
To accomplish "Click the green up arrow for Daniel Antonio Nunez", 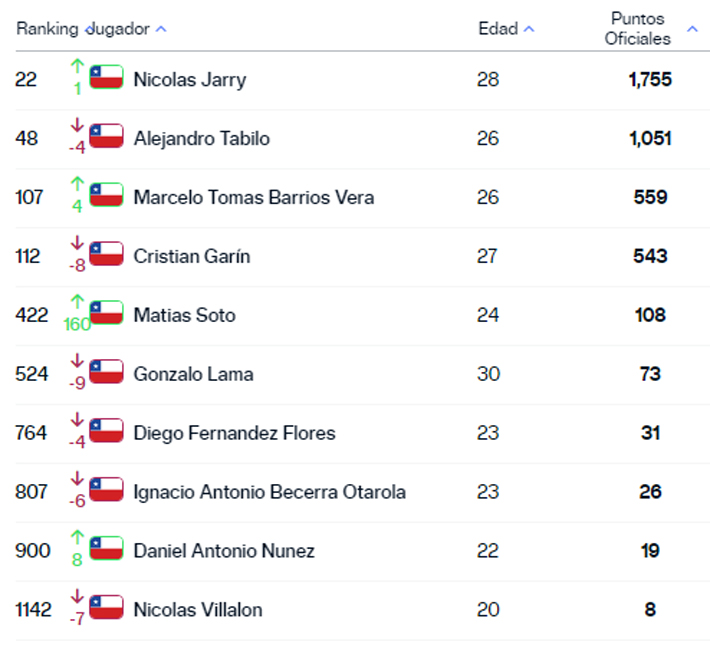I will 77,537.
